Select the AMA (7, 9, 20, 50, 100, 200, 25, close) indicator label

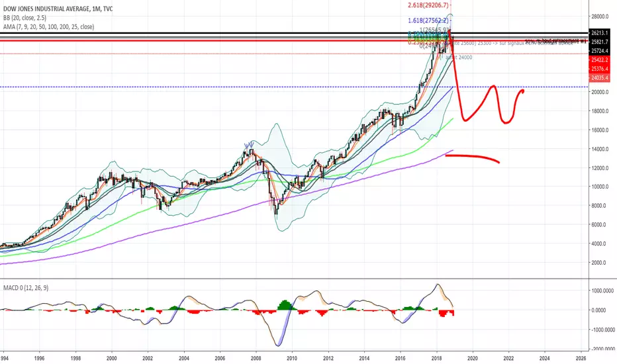[x=49, y=26]
